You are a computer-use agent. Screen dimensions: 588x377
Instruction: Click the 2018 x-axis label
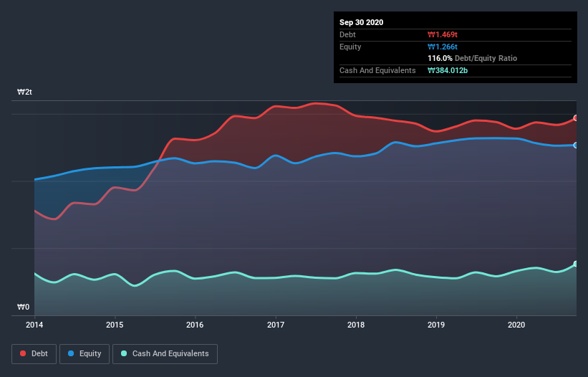click(356, 325)
